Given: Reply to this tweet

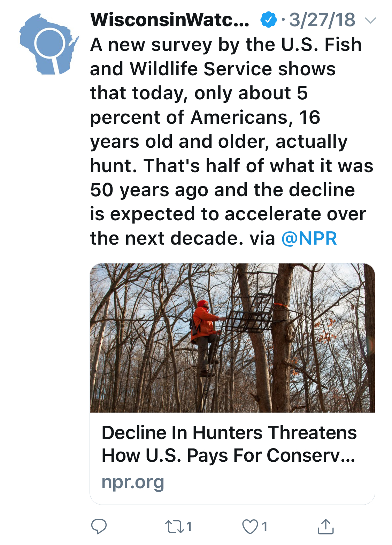Looking at the screenshot, I should (x=99, y=526).
